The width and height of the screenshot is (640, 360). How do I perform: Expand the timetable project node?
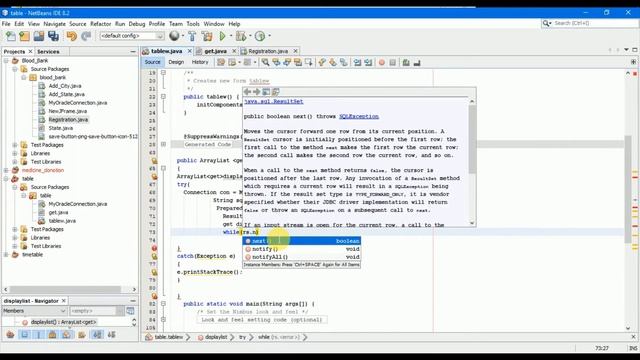point(6,255)
